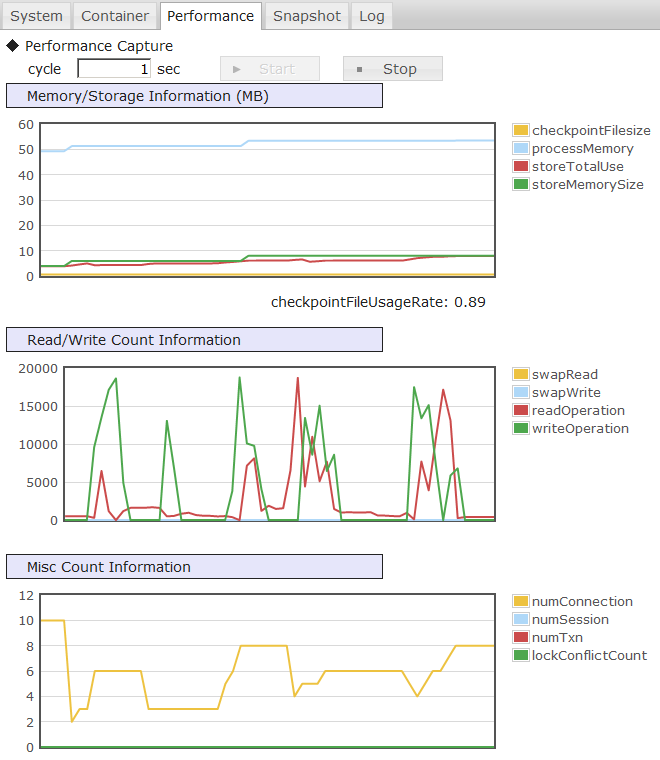Click the writeOperation legend label
This screenshot has width=660, height=760.
(x=580, y=429)
